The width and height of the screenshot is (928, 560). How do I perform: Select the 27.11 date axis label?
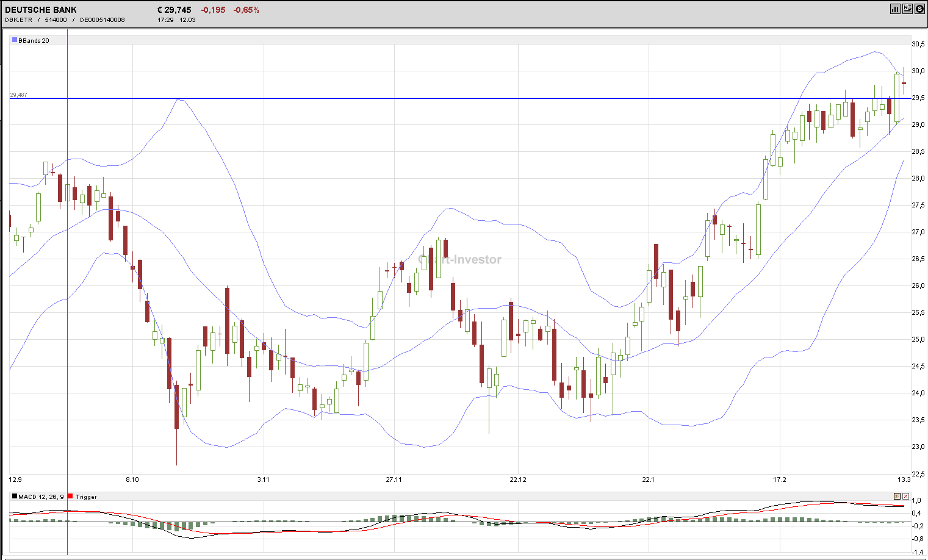(x=394, y=479)
